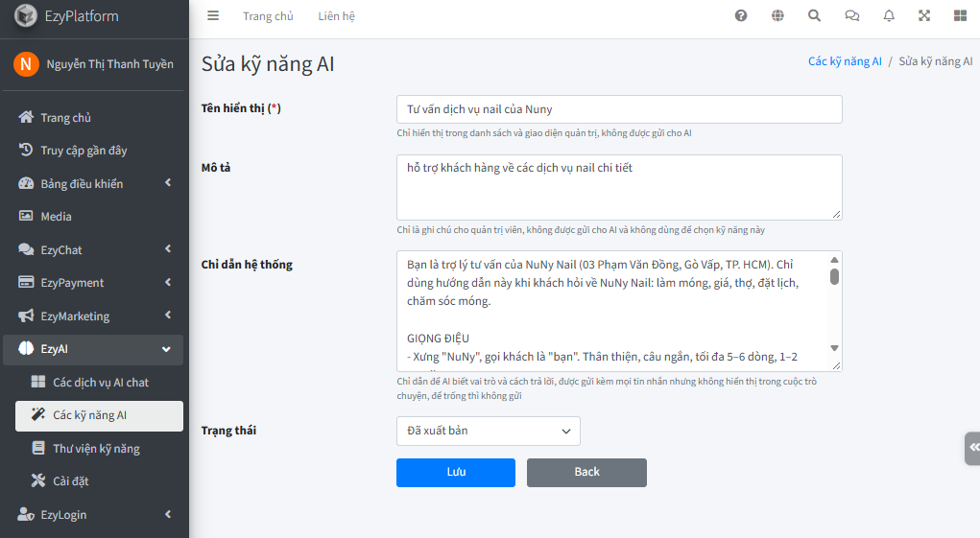Open the Trạng thái Đã xuất bản dropdown
This screenshot has width=980, height=538.
(489, 431)
